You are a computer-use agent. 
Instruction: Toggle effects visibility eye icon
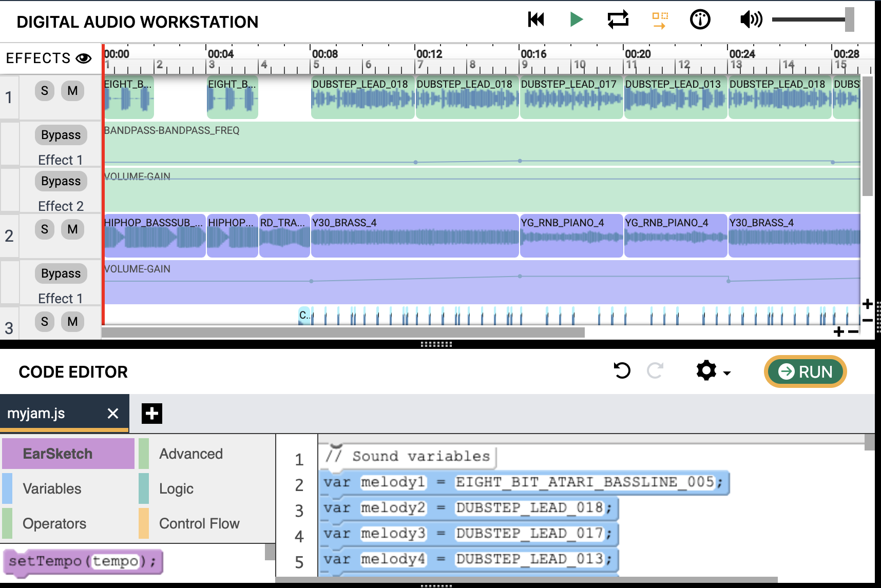[x=83, y=58]
